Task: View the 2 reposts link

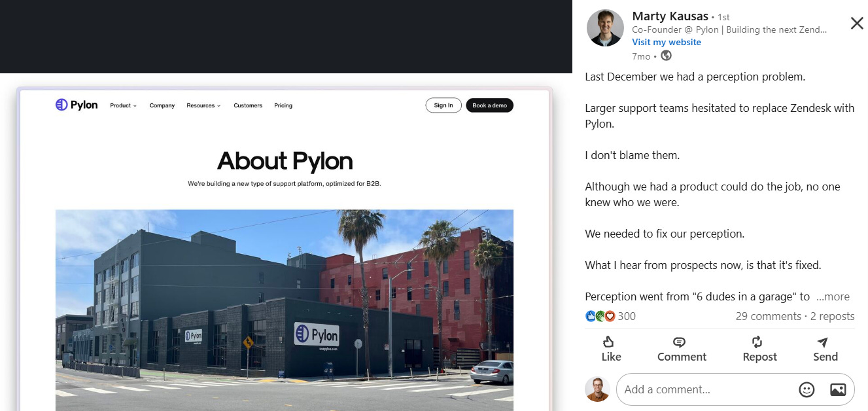Action: [832, 316]
